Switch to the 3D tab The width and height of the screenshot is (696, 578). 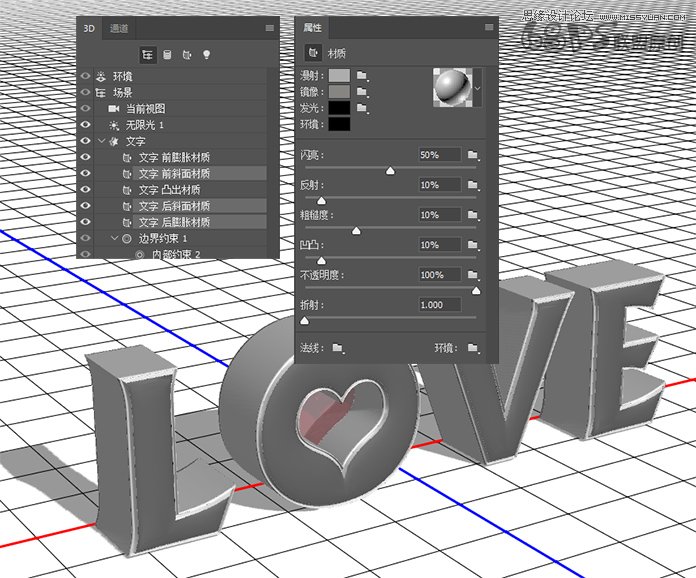[x=89, y=28]
